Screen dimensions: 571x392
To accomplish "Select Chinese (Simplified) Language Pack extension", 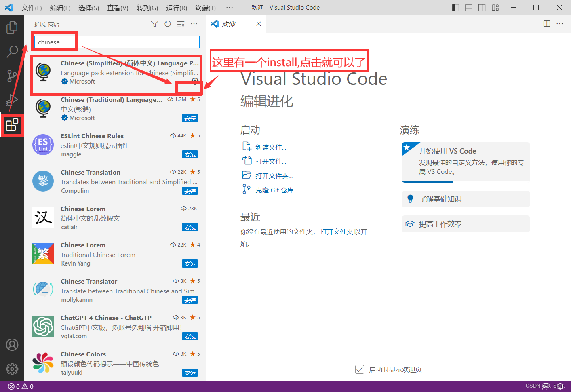I will (115, 72).
